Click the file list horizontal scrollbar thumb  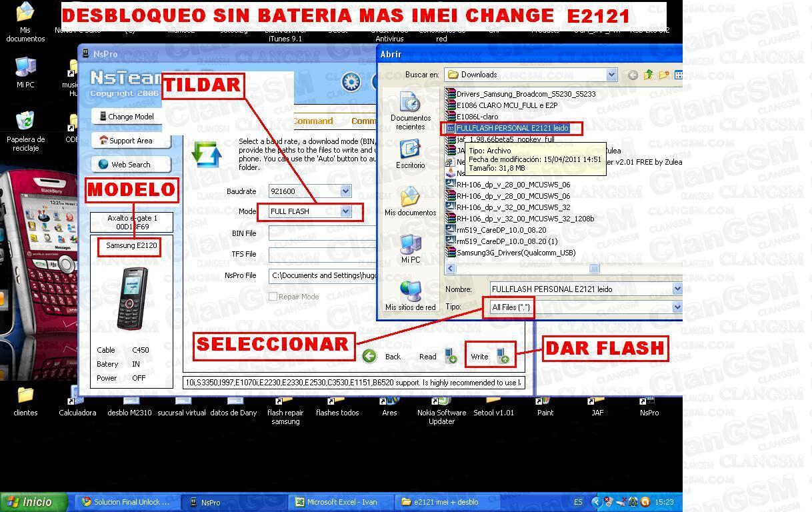(x=593, y=269)
